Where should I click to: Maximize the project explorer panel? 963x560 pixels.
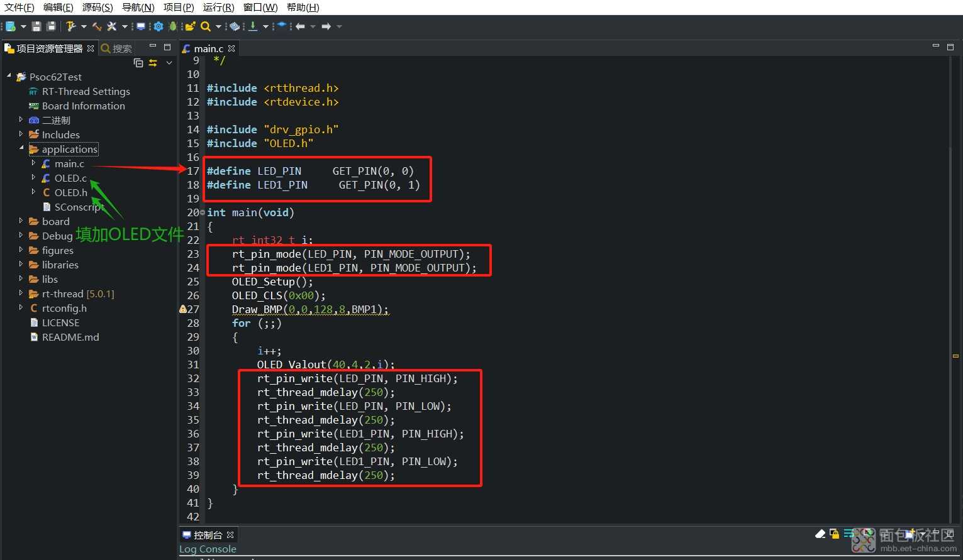167,47
